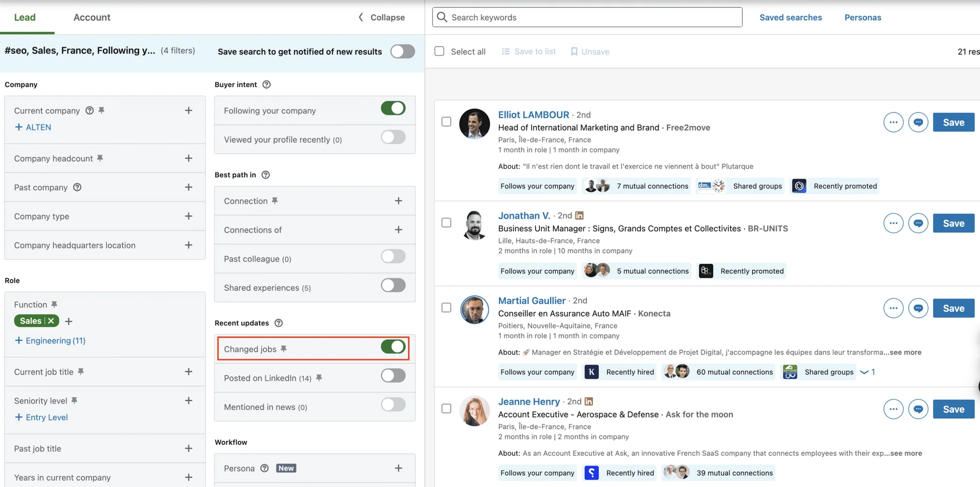Add Entry Level seniority suggestion
This screenshot has width=980, height=487.
click(41, 417)
